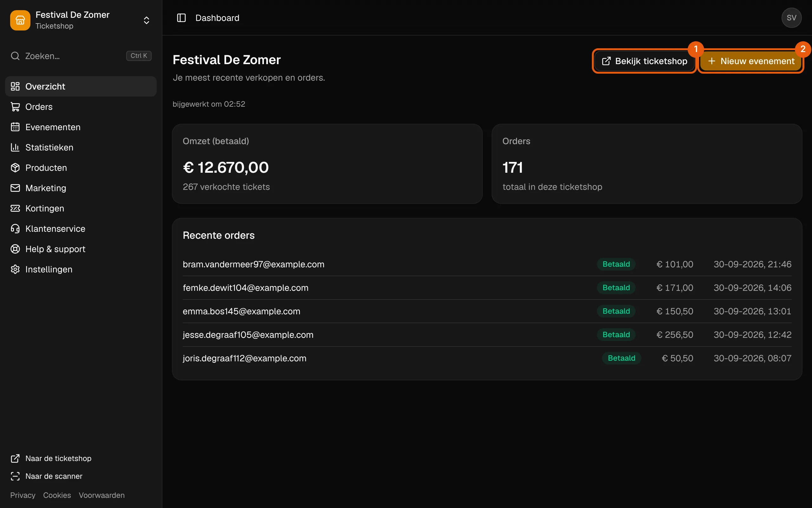Click the Naar de ticketshop external icon
This screenshot has width=812, height=508.
pyautogui.click(x=15, y=458)
